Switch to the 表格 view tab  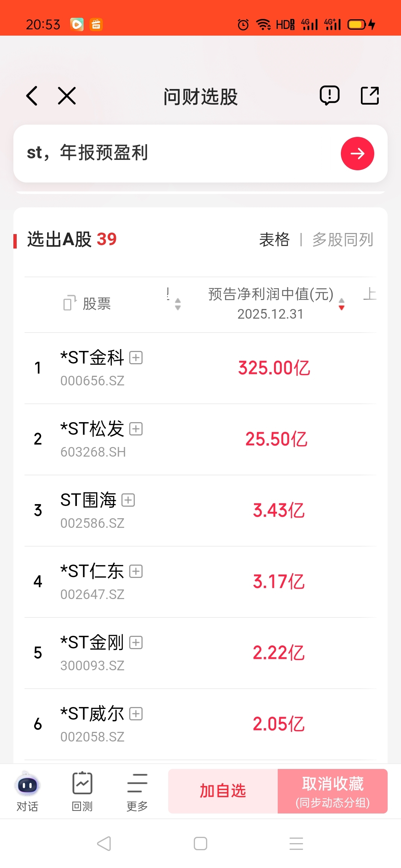(x=274, y=240)
